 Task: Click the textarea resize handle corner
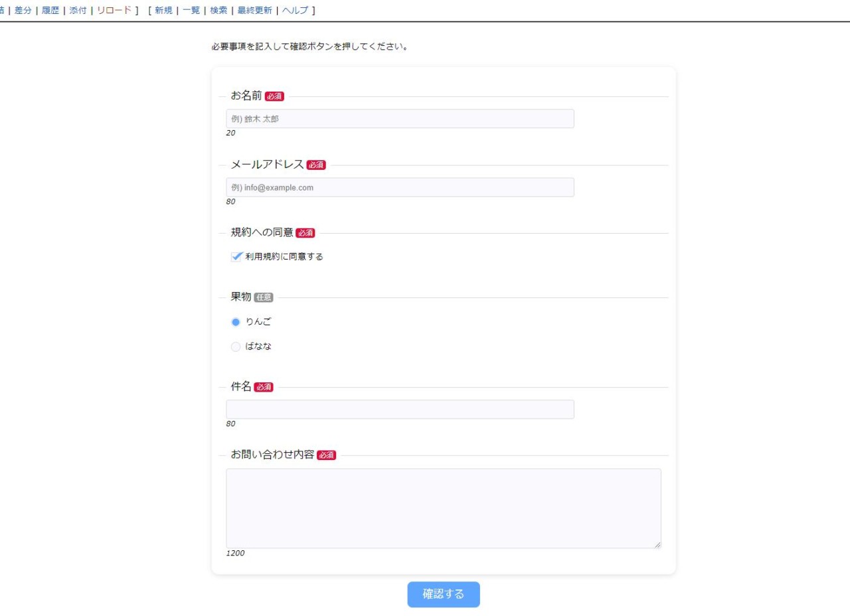(x=657, y=544)
